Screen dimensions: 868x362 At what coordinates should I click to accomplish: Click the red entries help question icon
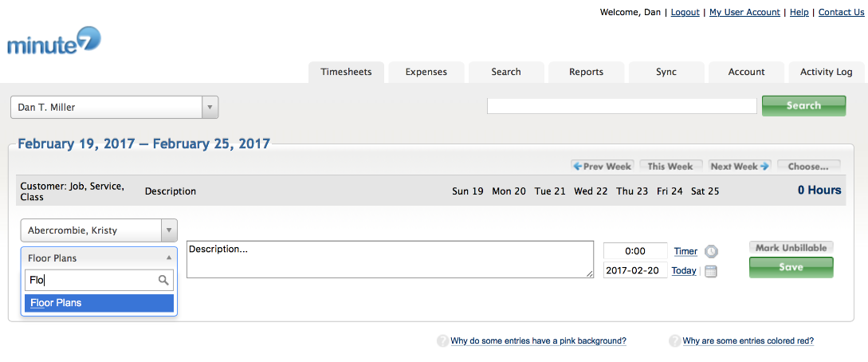coord(675,341)
